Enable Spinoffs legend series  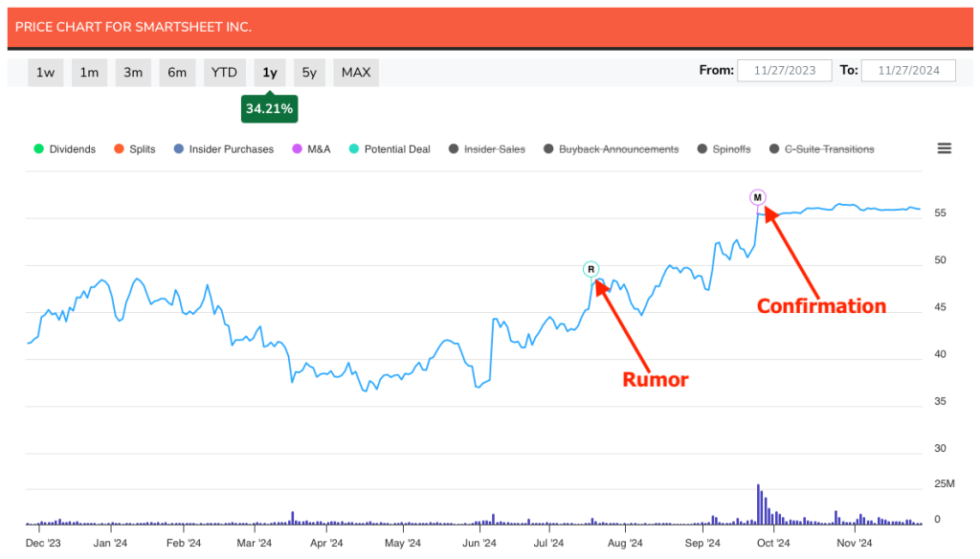click(x=724, y=148)
